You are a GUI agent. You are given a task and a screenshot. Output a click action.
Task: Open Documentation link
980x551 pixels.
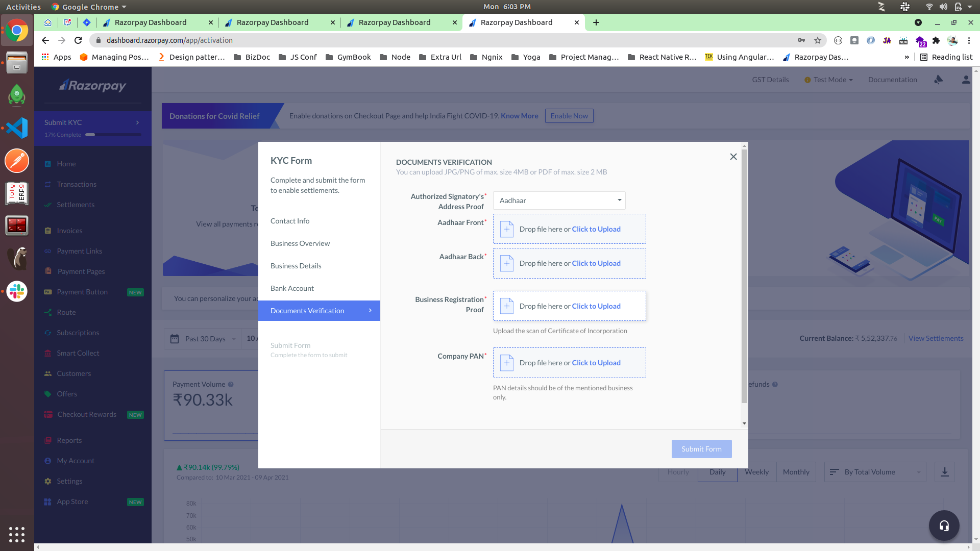pos(892,80)
